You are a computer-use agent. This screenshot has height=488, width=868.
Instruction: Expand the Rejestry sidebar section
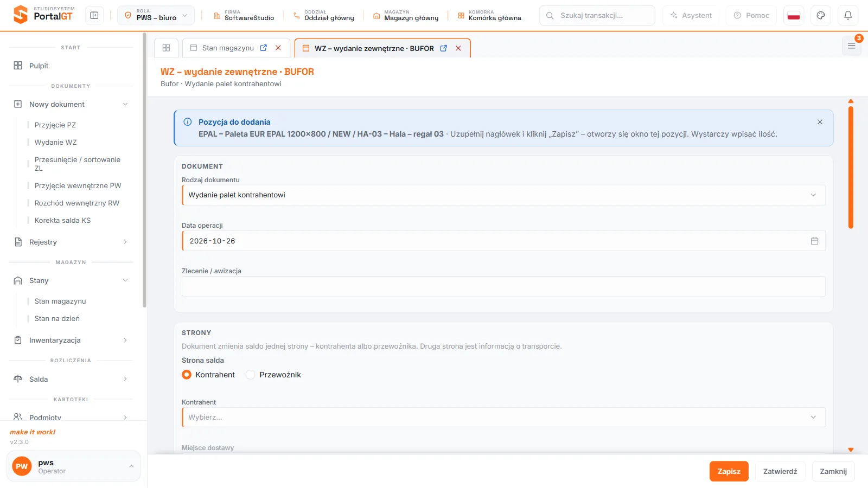point(71,242)
